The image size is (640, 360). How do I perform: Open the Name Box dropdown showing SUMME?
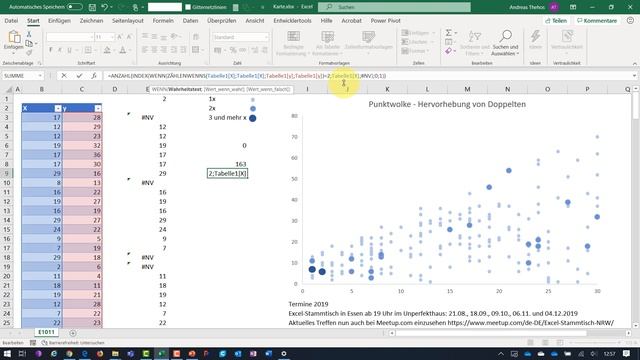(x=40, y=76)
